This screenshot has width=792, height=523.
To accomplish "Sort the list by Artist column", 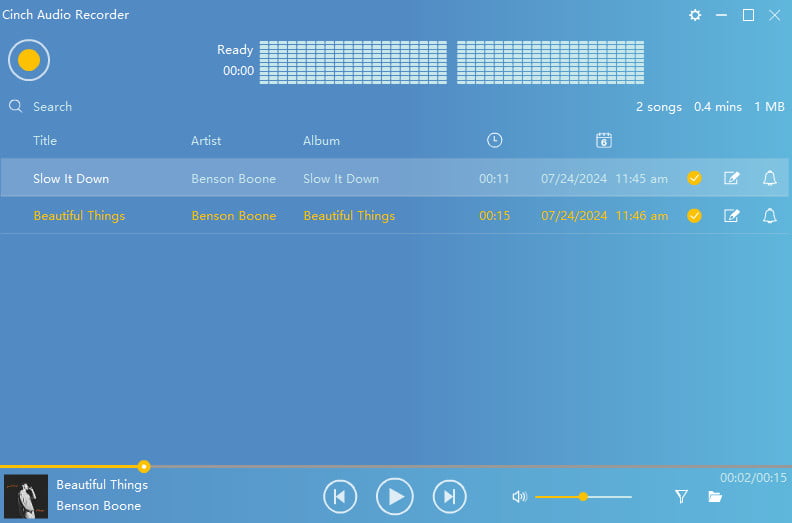I will (206, 140).
